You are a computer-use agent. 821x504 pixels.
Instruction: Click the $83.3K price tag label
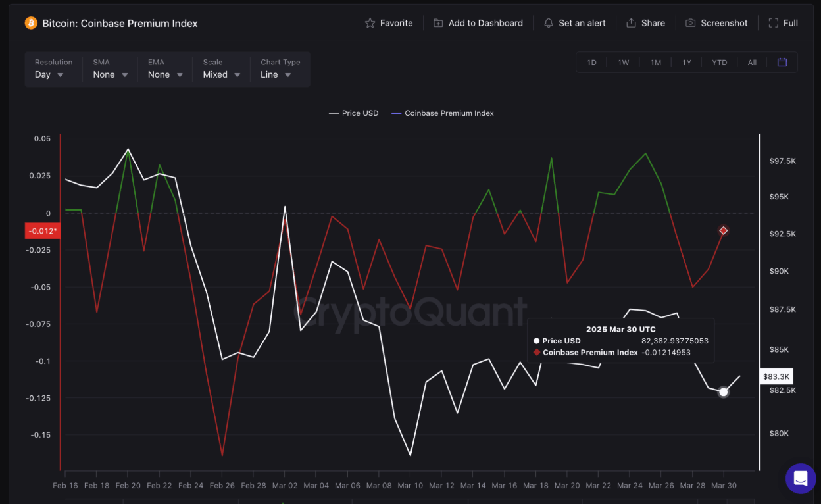pos(776,376)
